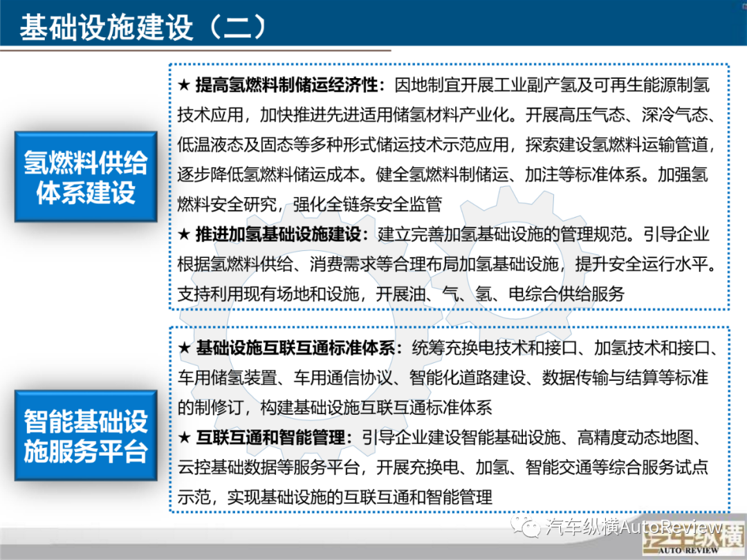
Task: Click the star before 提高氢燃料制储运经济性
Action: [x=184, y=85]
